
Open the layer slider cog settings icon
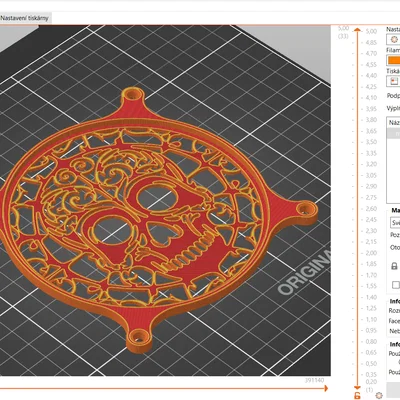378,395
